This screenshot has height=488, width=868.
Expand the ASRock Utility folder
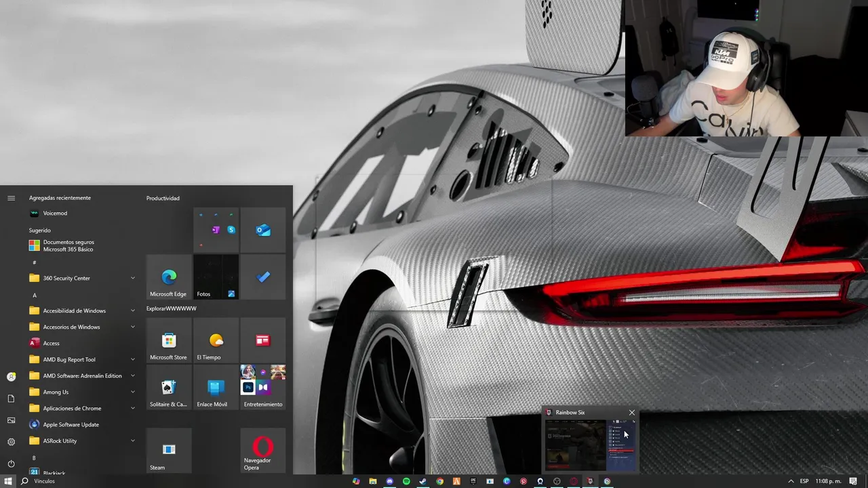(x=81, y=441)
